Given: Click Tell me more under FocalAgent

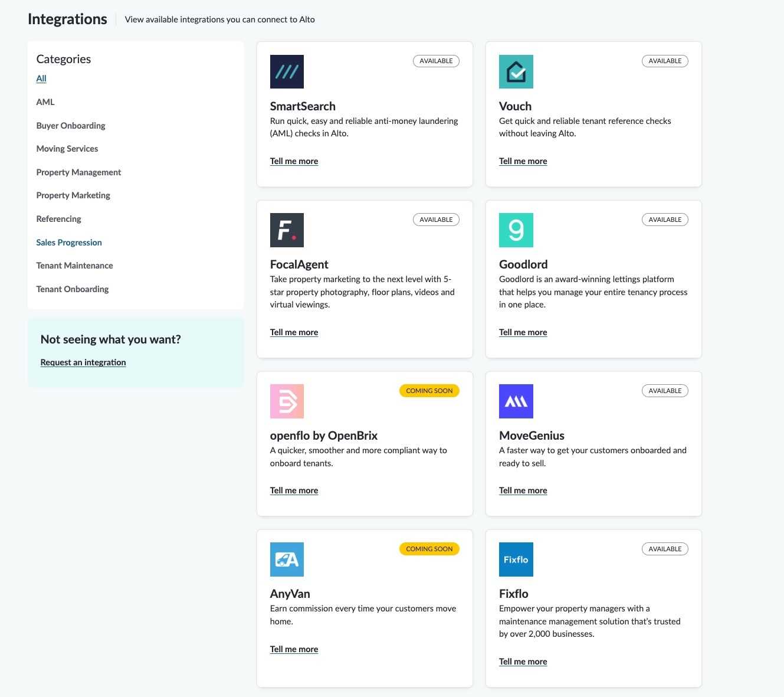Looking at the screenshot, I should pos(294,332).
